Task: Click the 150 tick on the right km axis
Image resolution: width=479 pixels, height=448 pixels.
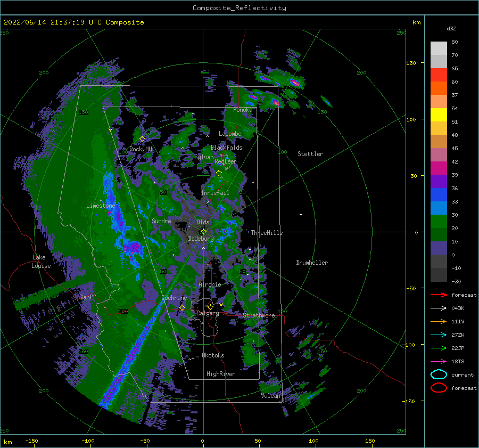Action: 411,63
